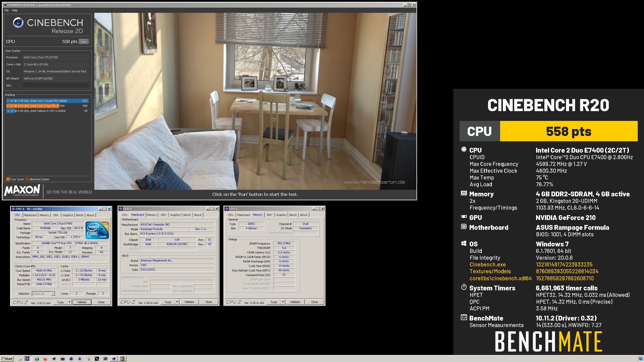Open Bench tab in CPU-Z vx10sr window
The width and height of the screenshot is (644, 362).
(80, 215)
